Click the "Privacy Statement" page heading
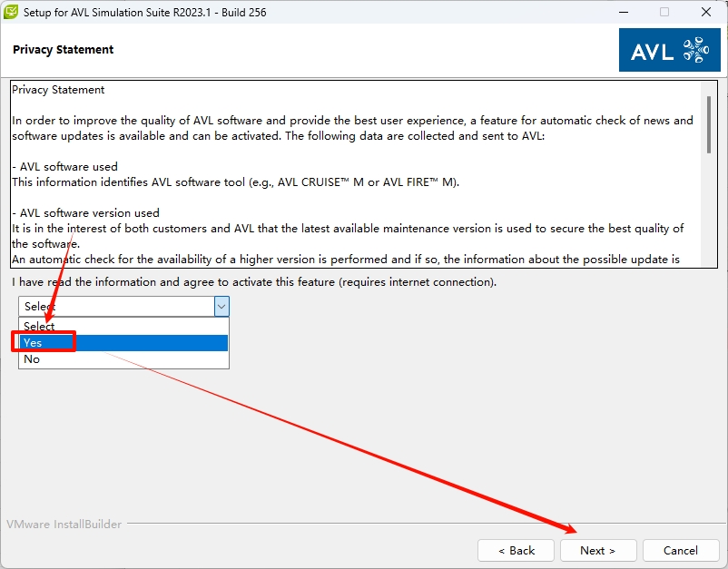 click(64, 50)
